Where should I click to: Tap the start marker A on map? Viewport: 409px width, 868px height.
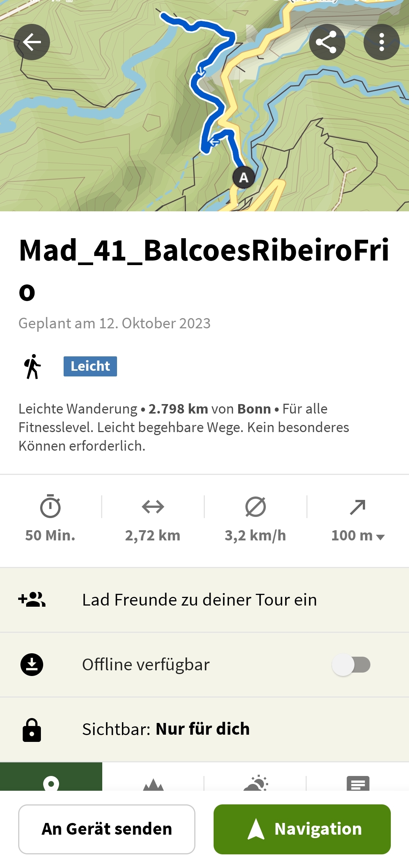(244, 177)
